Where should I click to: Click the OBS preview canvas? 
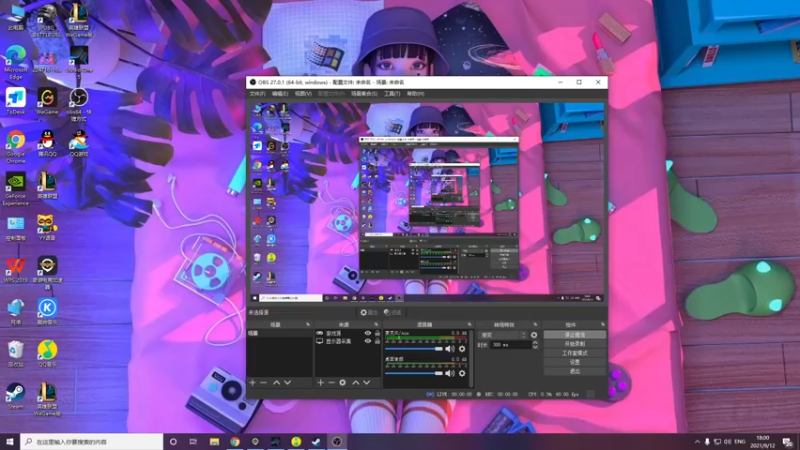427,202
